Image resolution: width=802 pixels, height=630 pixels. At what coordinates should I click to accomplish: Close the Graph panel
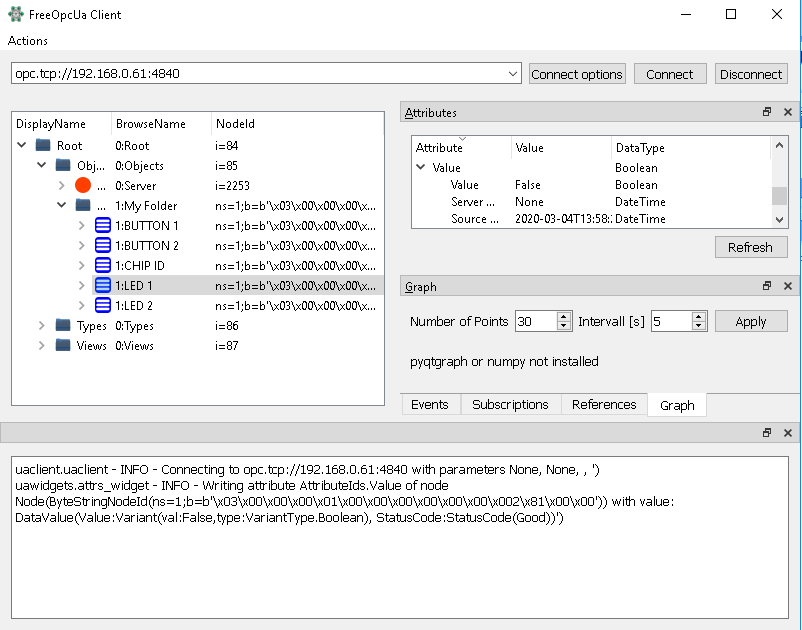[788, 285]
